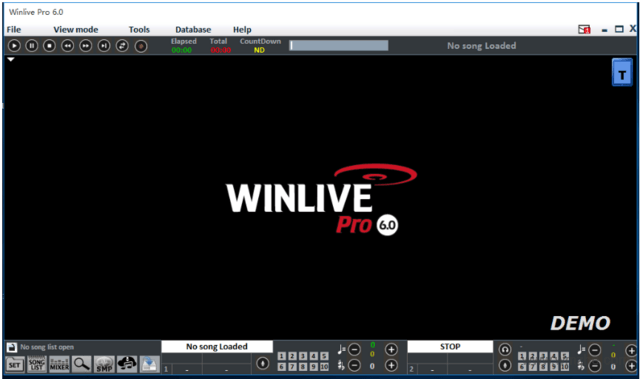The height and width of the screenshot is (379, 640).
Task: Select marker 3 in player 1
Action: click(x=303, y=356)
